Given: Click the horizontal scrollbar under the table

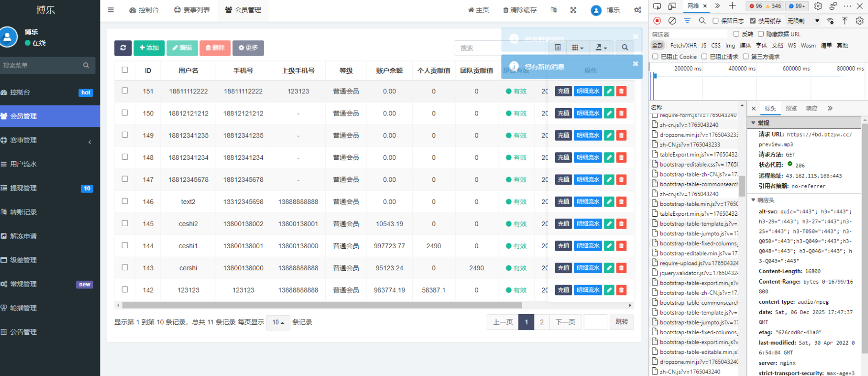Looking at the screenshot, I should 322,305.
